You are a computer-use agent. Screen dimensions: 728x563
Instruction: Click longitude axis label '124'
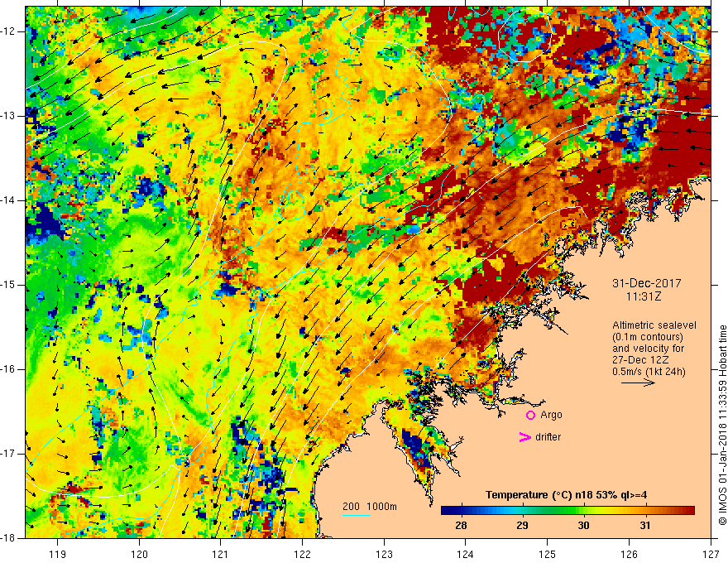(466, 554)
